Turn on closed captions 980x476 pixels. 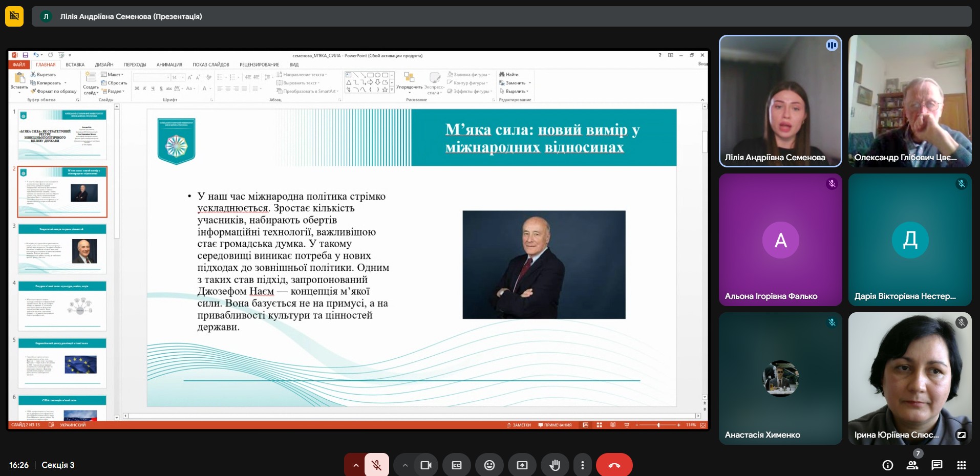click(456, 465)
